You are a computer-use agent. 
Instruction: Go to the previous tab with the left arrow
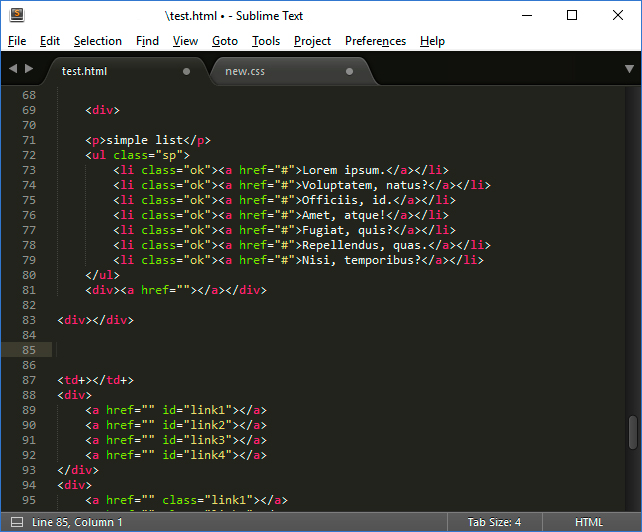13,68
